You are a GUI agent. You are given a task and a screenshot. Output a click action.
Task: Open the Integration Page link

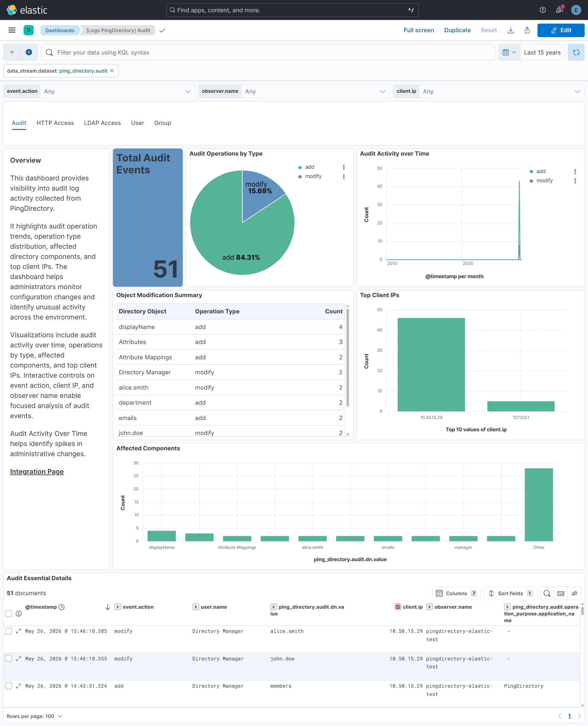point(37,471)
